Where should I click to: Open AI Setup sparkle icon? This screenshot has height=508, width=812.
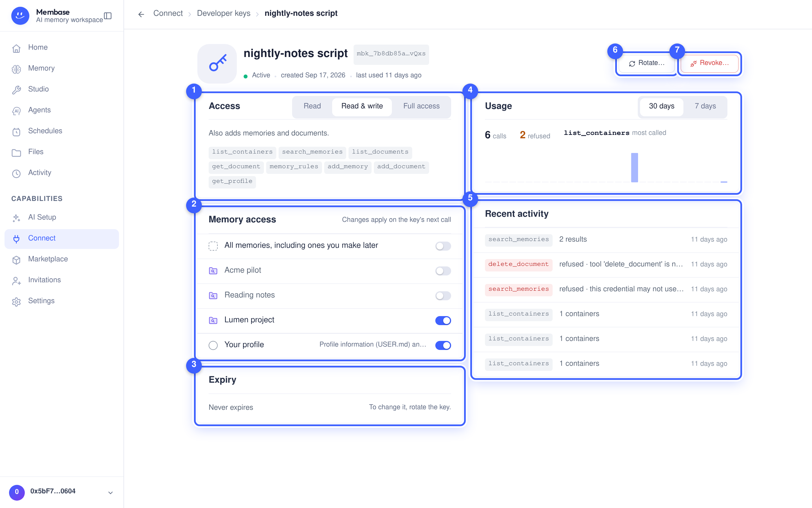[16, 218]
